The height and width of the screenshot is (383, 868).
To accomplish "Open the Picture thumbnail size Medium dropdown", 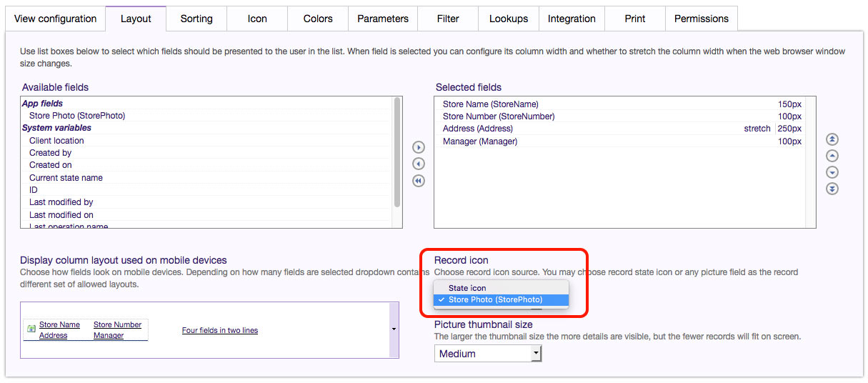I will (x=488, y=354).
